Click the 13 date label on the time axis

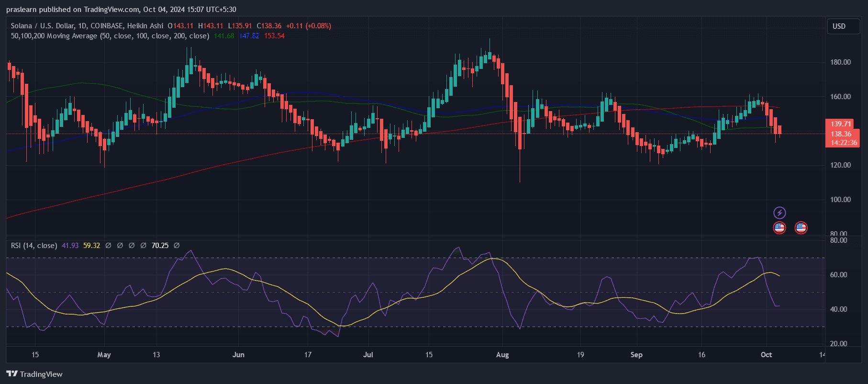click(156, 355)
